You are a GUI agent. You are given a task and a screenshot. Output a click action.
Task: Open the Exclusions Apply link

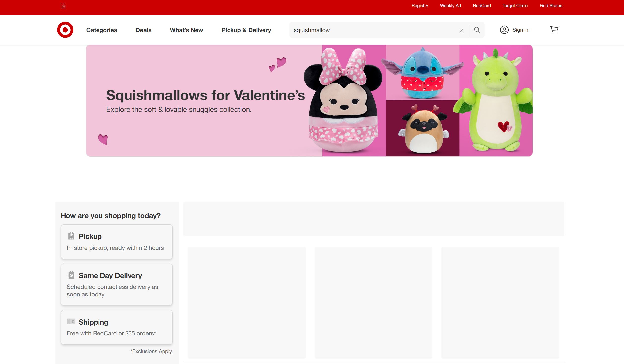(152, 351)
